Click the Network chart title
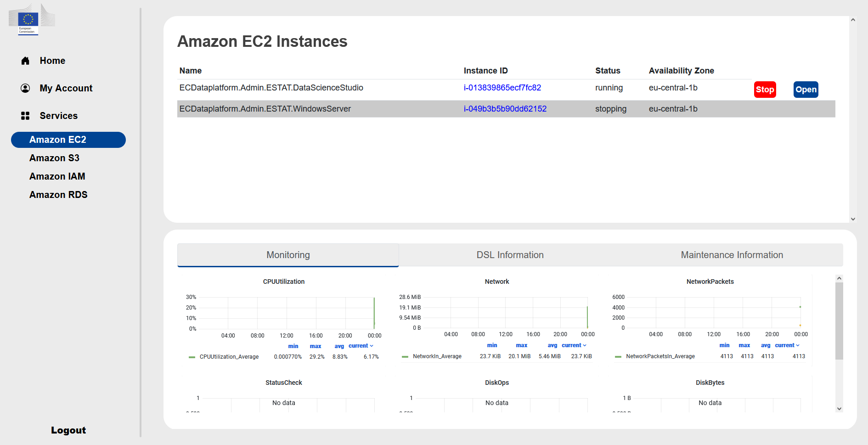This screenshot has height=445, width=868. [x=496, y=282]
